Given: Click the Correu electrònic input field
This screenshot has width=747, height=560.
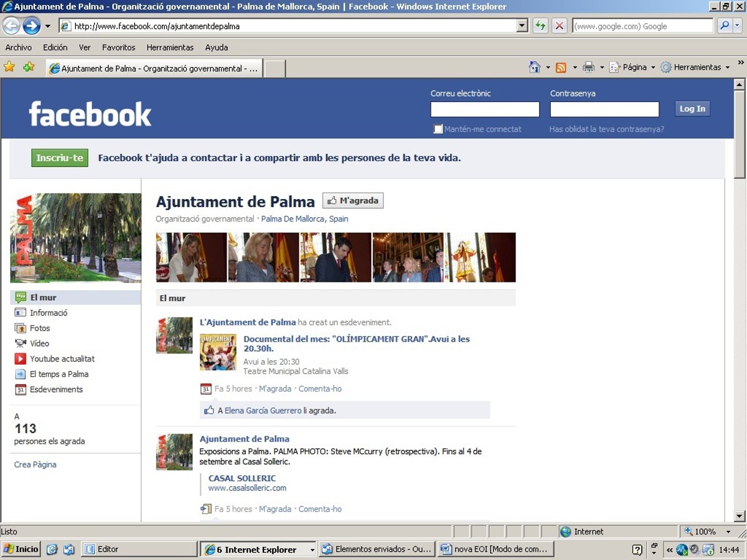Looking at the screenshot, I should (x=485, y=110).
